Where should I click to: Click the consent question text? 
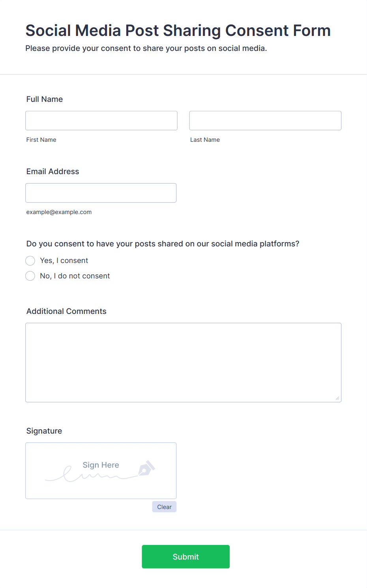(163, 244)
